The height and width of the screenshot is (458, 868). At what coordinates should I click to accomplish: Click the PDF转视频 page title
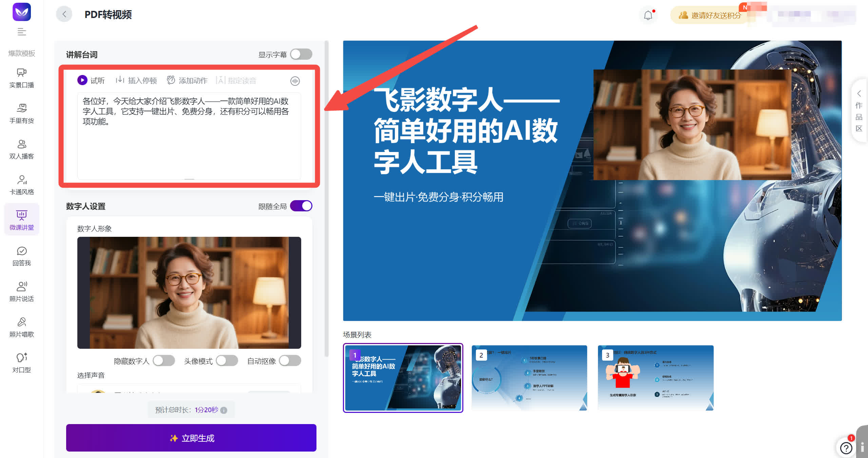(108, 15)
